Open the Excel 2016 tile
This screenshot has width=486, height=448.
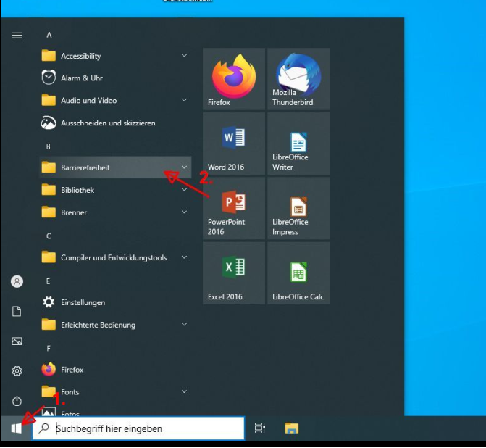coord(234,273)
